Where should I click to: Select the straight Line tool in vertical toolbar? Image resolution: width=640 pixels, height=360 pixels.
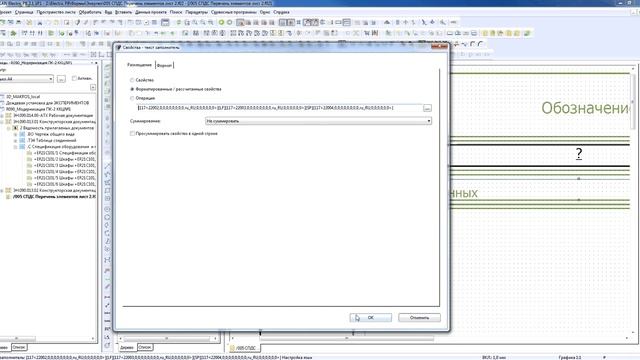click(107, 166)
